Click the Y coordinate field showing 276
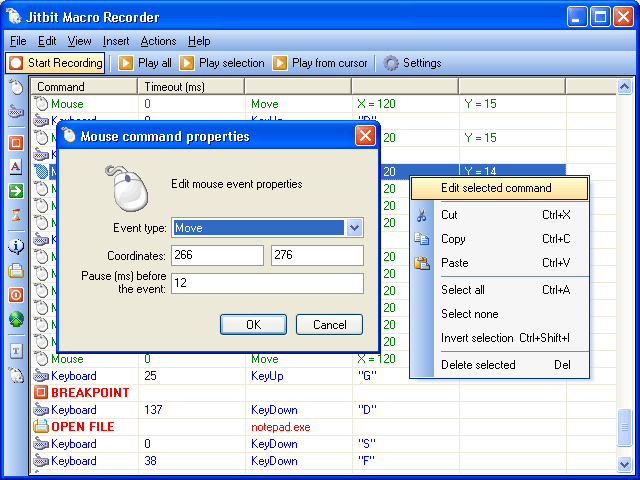 point(317,256)
